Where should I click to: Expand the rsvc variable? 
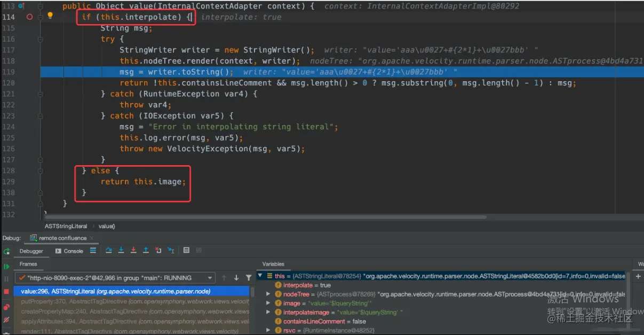tap(268, 330)
